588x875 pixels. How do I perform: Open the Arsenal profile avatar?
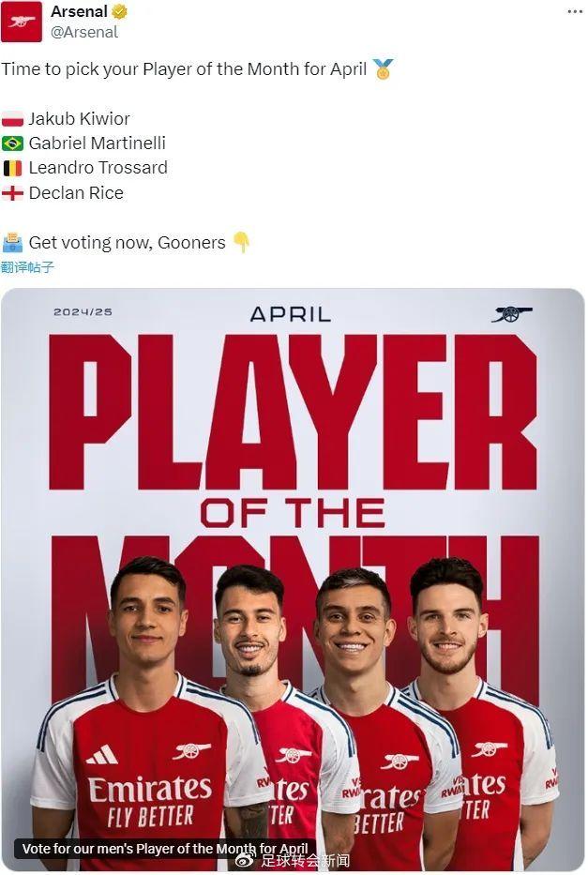(x=22, y=22)
